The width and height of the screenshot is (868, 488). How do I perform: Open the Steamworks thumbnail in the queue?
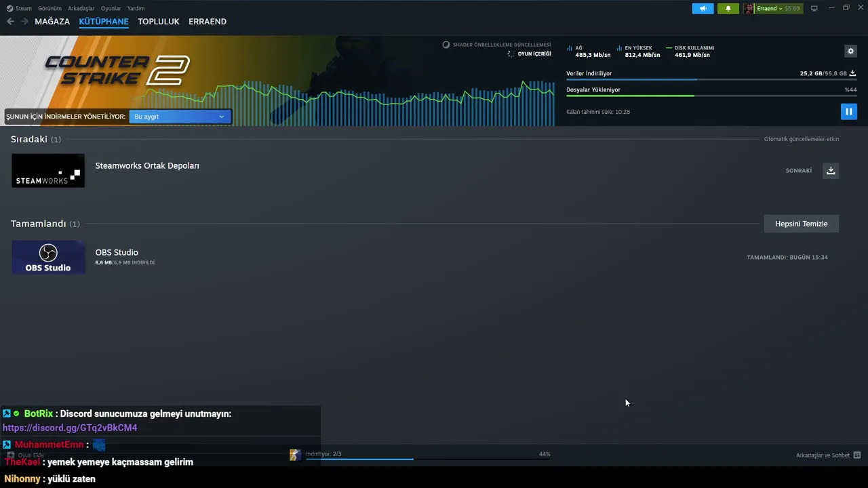click(x=48, y=170)
